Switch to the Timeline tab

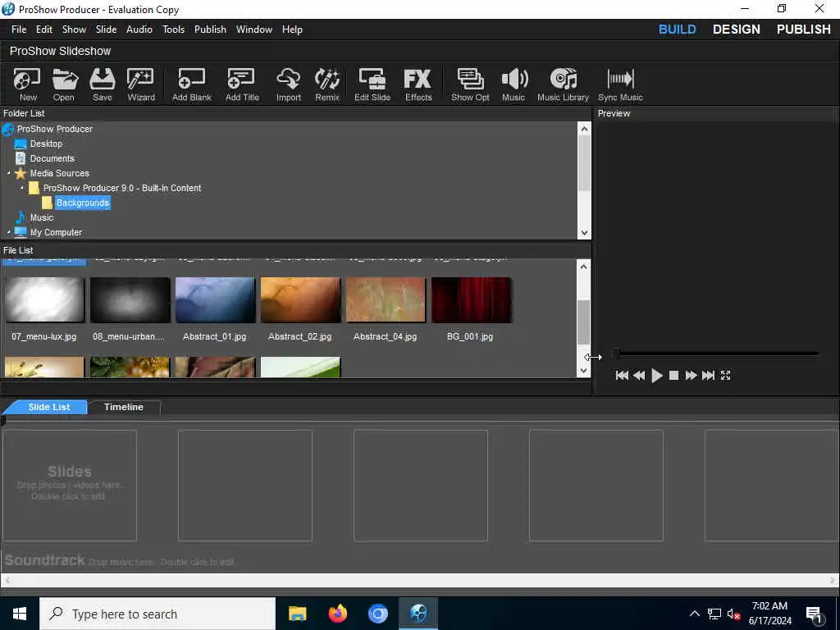pos(124,407)
